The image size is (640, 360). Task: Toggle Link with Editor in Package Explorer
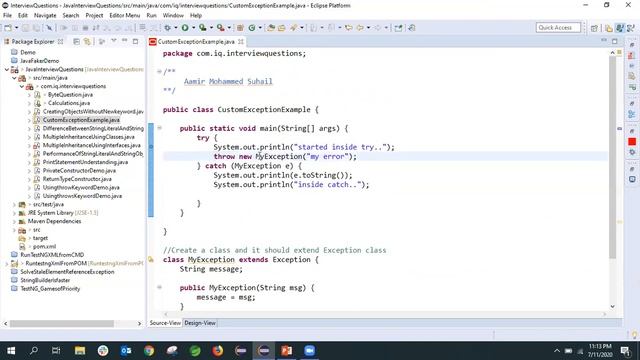coord(87,42)
